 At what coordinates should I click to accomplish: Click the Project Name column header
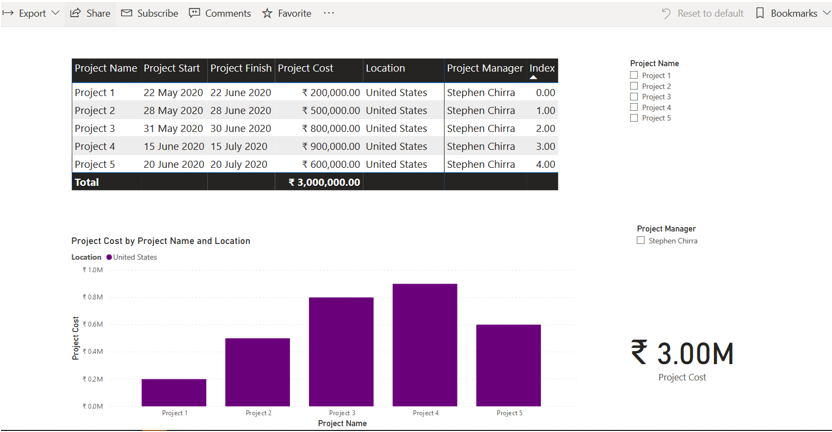pyautogui.click(x=106, y=68)
